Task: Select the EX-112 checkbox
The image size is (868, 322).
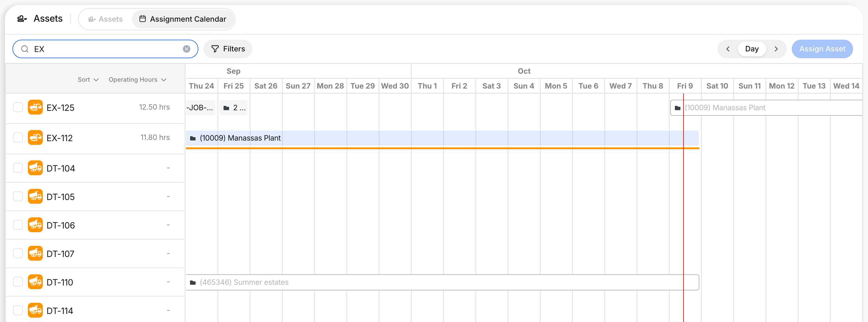Action: pyautogui.click(x=18, y=137)
